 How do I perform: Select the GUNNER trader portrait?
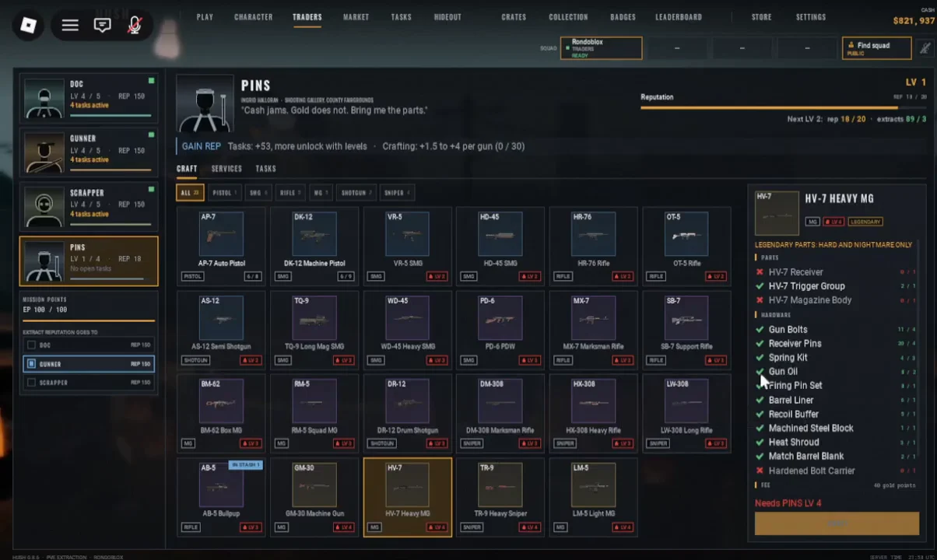click(44, 152)
